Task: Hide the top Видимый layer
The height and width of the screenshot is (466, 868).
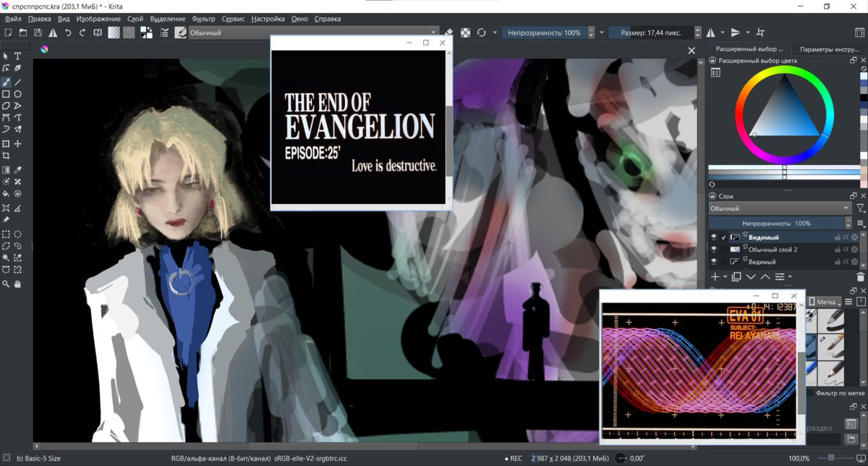Action: coord(713,237)
